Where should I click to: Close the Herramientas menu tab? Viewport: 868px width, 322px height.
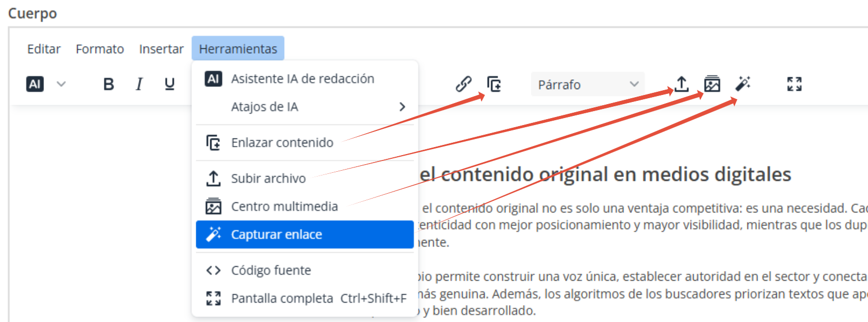point(238,49)
